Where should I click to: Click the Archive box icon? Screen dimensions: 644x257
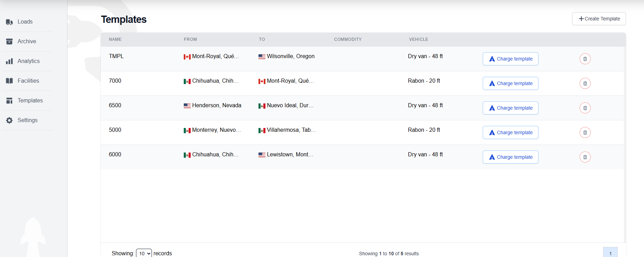pyautogui.click(x=9, y=42)
